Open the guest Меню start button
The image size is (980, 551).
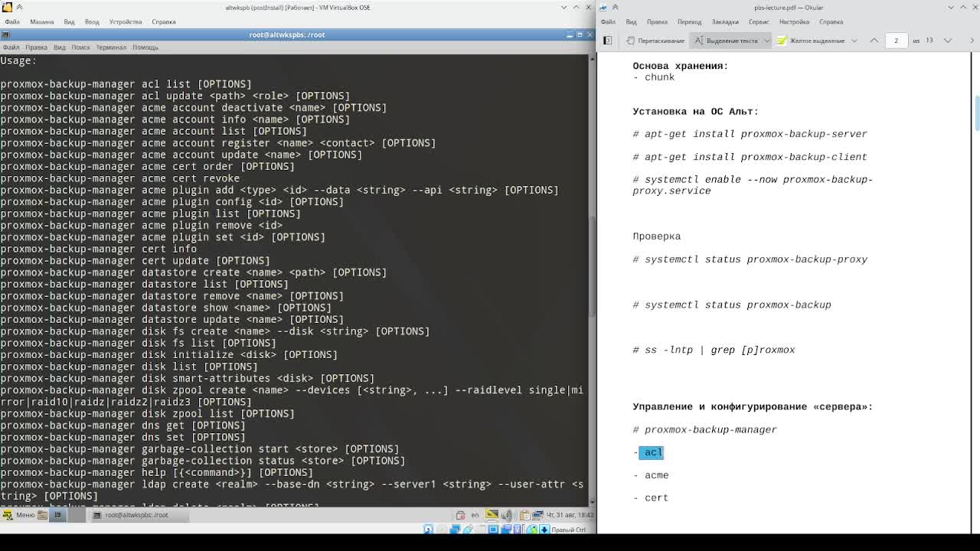(19, 515)
